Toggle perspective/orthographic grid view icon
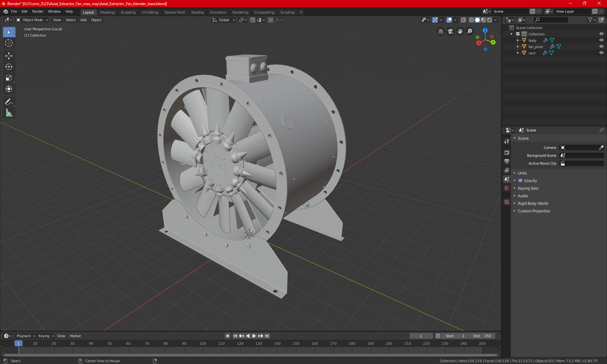Screen dimensions: 607x364 (440, 31)
